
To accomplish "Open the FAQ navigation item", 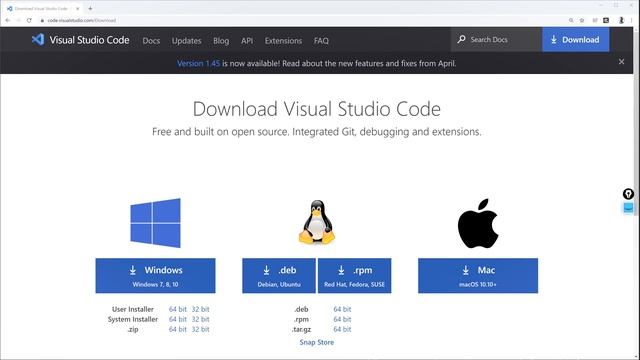I will [321, 40].
